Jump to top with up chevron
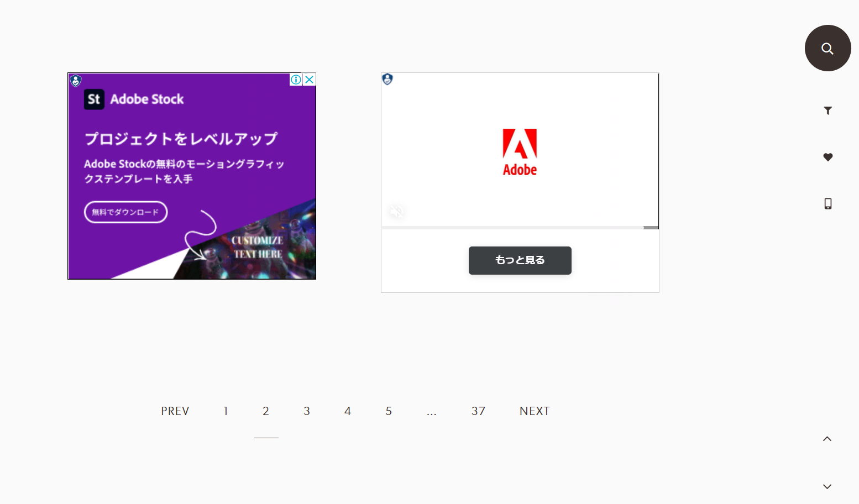 (x=827, y=439)
